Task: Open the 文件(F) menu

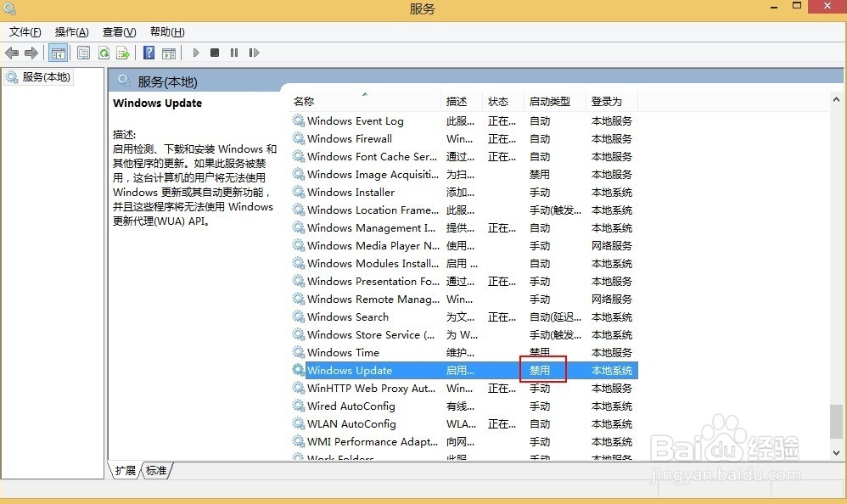Action: pyautogui.click(x=25, y=32)
